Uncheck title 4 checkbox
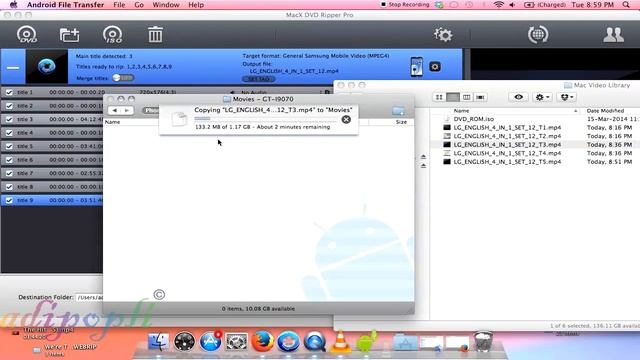The image size is (640, 360). [x=9, y=133]
